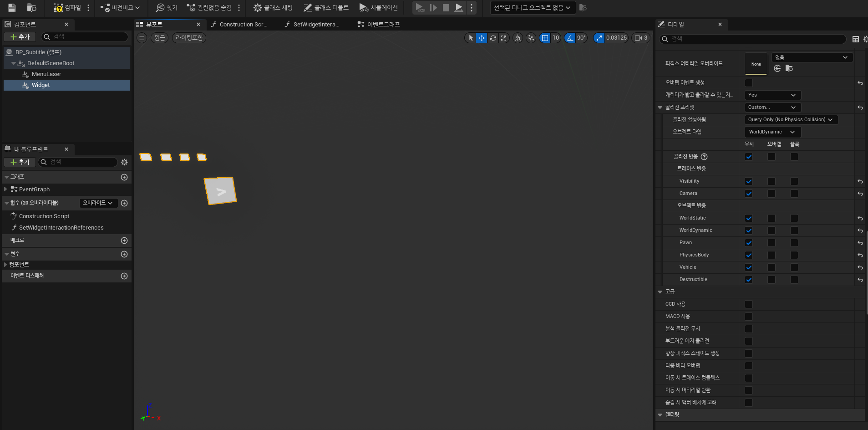The width and height of the screenshot is (868, 430).
Task: Set Pawn response to overlap
Action: (772, 243)
